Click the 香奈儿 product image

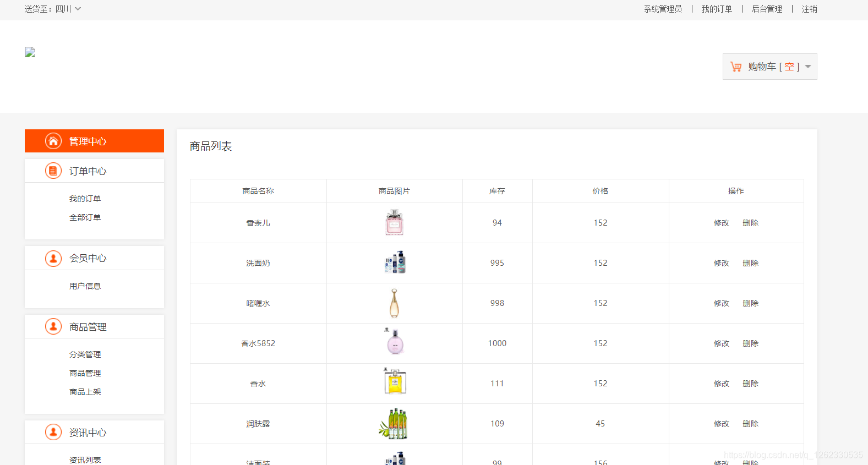point(394,222)
